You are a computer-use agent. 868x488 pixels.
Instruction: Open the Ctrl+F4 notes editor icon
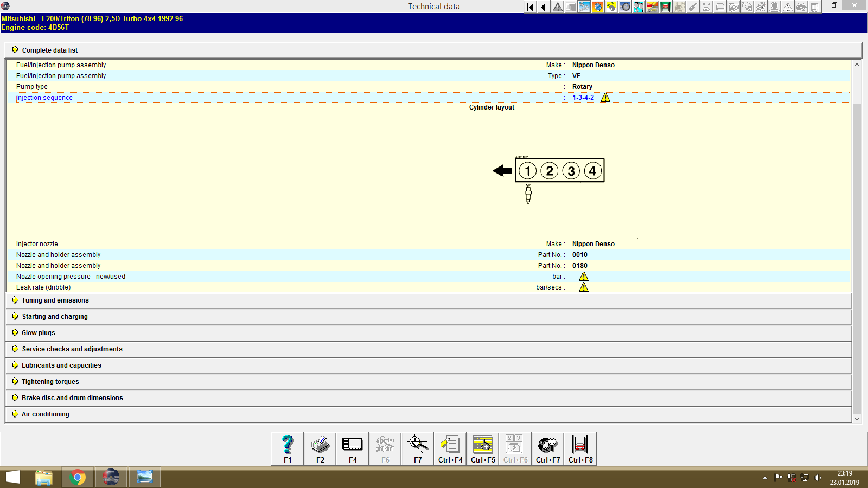[x=450, y=448]
